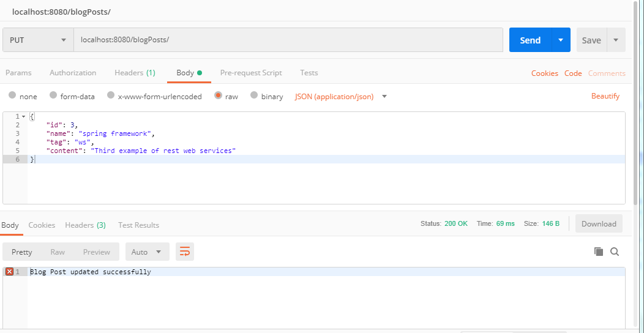Open the Tests tab
The image size is (644, 333).
309,73
